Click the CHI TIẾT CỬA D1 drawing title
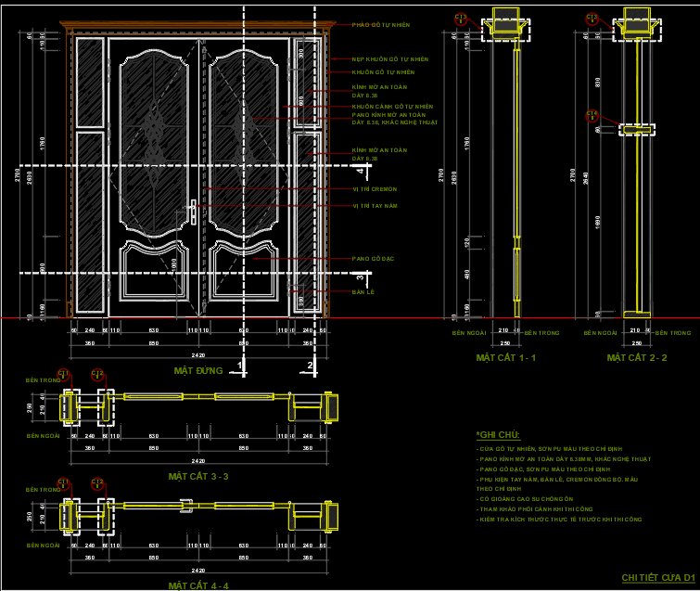 click(x=657, y=577)
